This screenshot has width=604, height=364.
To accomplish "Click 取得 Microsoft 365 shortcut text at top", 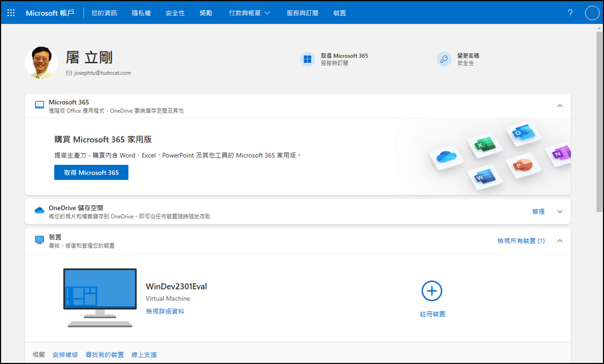I will 344,56.
